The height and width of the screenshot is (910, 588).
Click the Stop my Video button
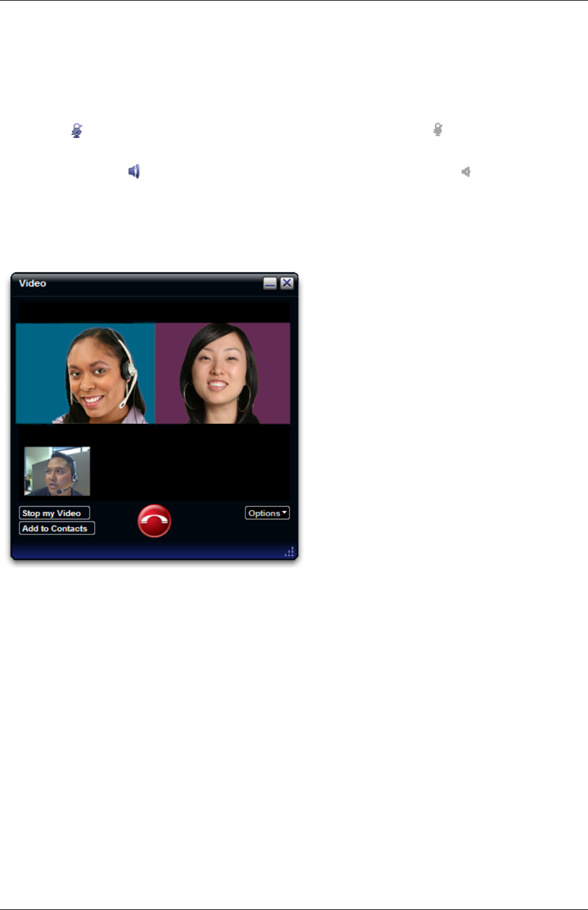[55, 513]
